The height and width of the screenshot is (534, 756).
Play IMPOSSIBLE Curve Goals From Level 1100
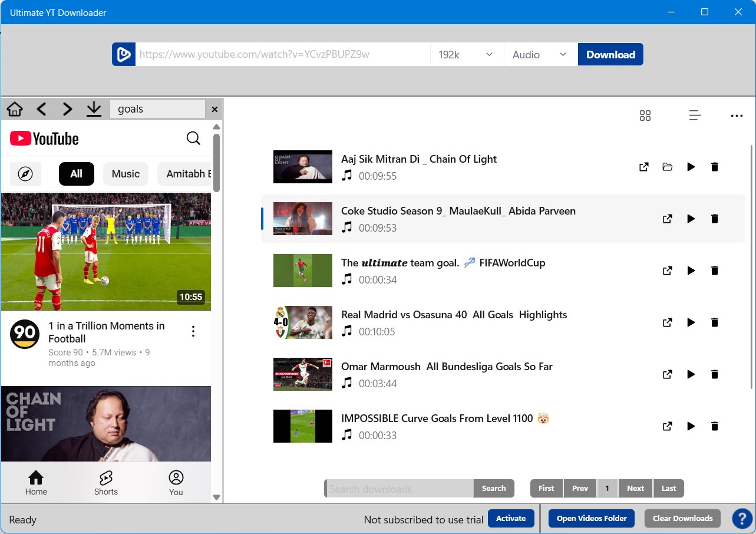(691, 426)
